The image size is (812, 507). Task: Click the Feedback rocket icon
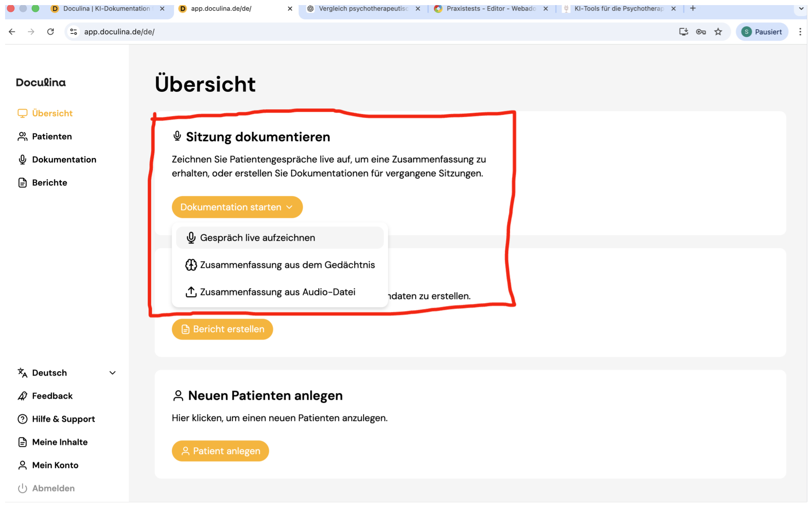coord(22,396)
